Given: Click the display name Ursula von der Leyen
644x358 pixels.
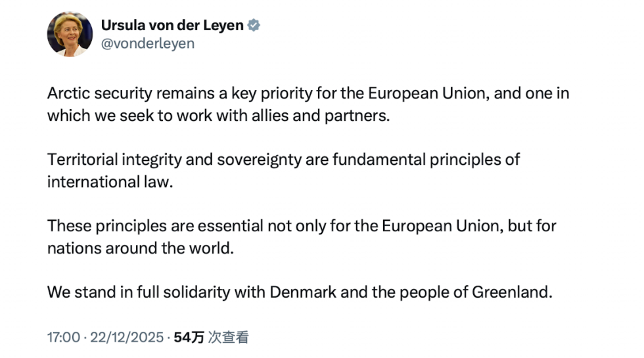Looking at the screenshot, I should pyautogui.click(x=172, y=26).
